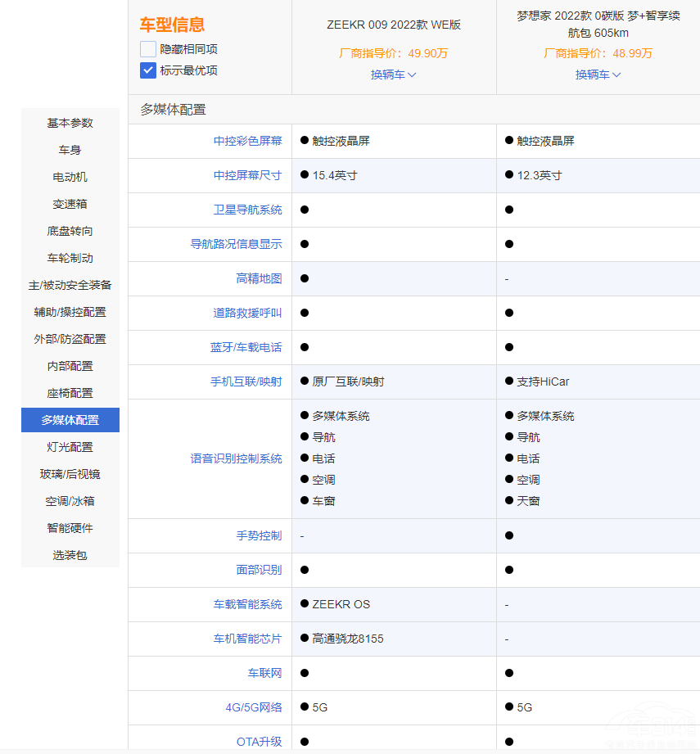
Task: Open 语音识别控制系统 parameter link
Action: pos(236,458)
